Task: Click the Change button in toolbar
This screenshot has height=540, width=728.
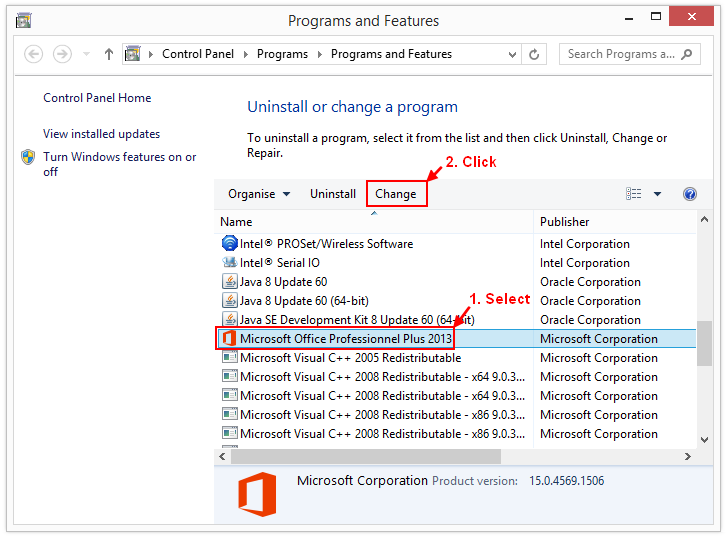Action: coord(396,194)
